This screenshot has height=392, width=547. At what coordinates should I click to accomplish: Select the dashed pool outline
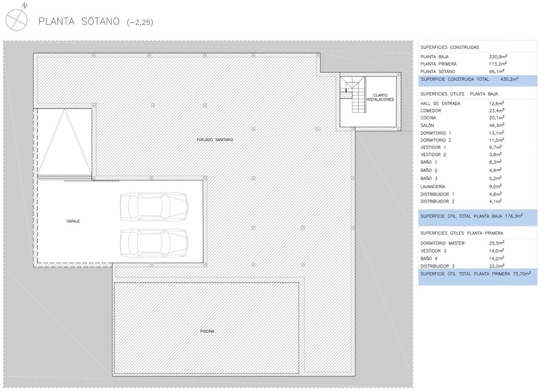click(x=206, y=283)
